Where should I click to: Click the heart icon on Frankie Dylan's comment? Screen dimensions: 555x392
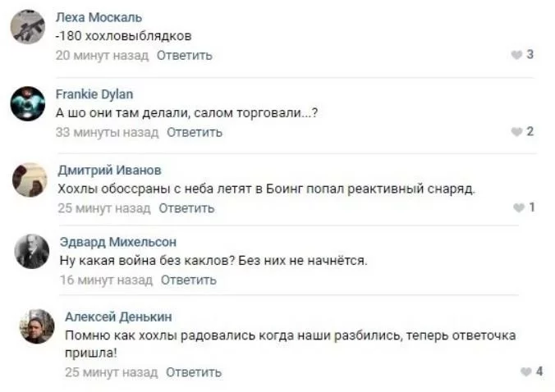[516, 131]
